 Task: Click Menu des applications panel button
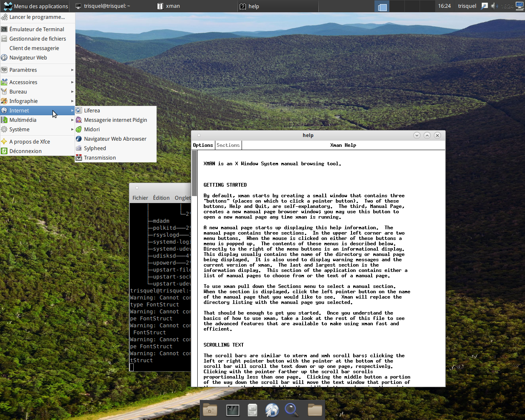pos(35,6)
